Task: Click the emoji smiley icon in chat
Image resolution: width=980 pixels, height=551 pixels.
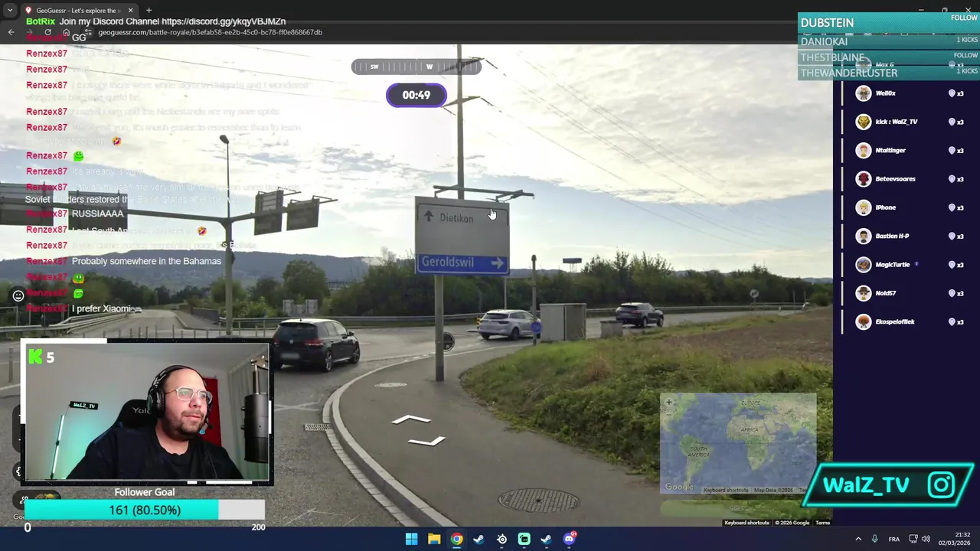Action: click(18, 295)
